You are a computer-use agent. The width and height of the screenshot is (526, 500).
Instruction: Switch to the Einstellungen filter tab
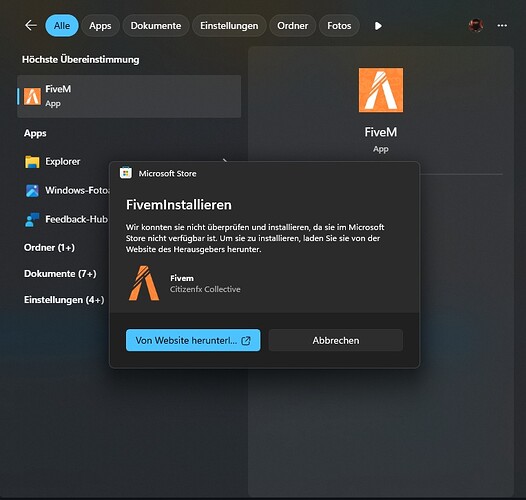point(229,26)
